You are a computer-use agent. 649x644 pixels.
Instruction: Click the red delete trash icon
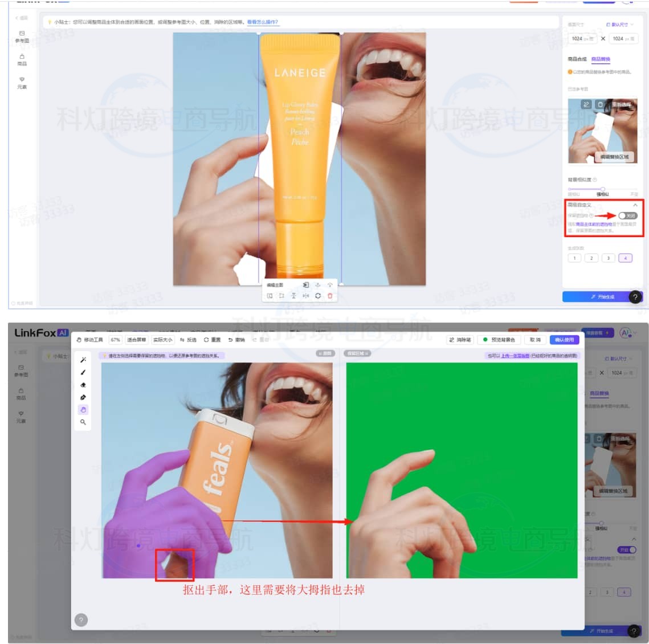tap(330, 296)
